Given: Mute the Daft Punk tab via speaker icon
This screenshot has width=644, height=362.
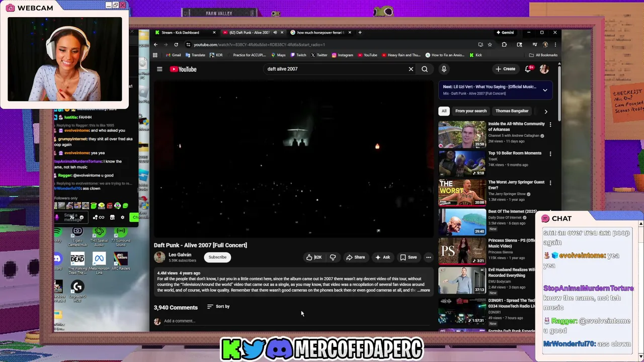Looking at the screenshot, I should 275,32.
